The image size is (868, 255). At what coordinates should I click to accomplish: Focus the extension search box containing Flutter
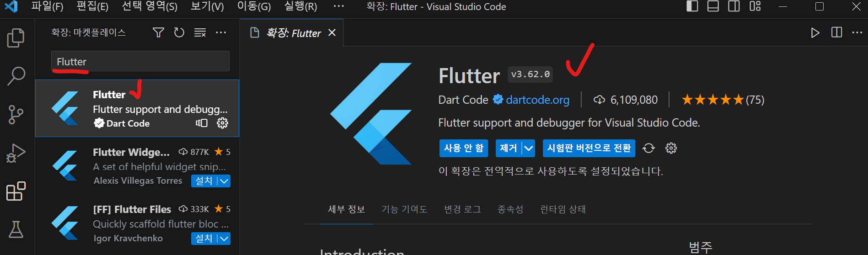point(140,61)
